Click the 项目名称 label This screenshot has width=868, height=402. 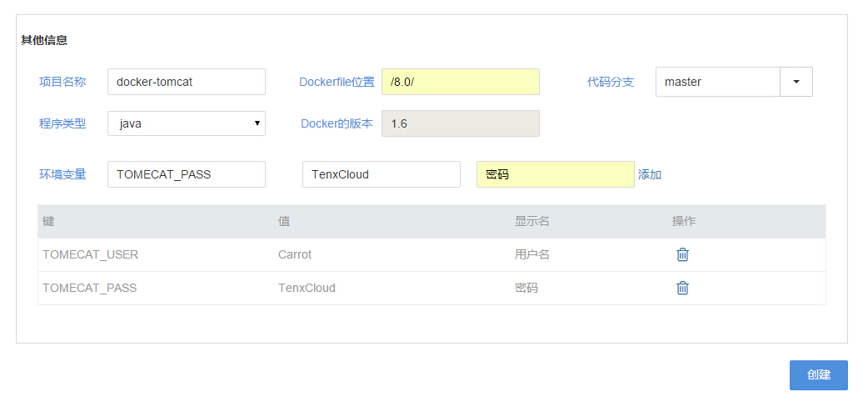point(62,82)
